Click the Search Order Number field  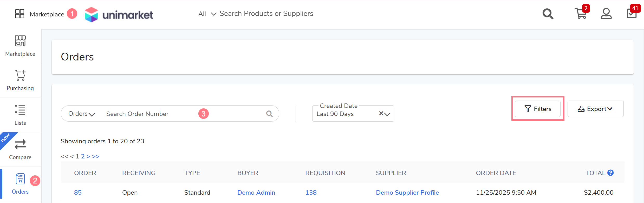click(151, 114)
